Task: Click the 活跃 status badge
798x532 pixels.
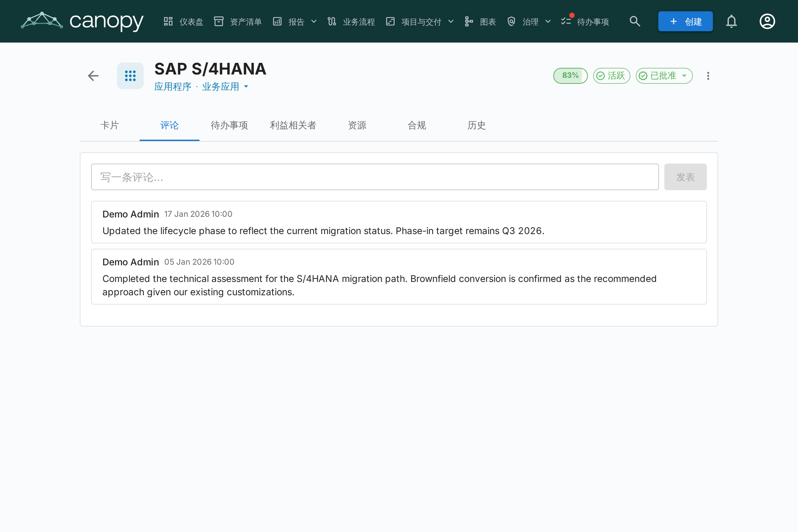Action: click(611, 76)
